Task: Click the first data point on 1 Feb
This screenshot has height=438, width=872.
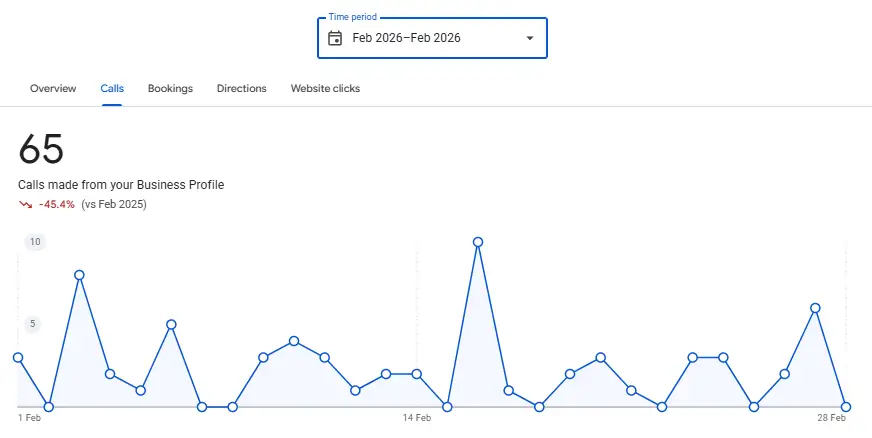Action: pyautogui.click(x=18, y=357)
